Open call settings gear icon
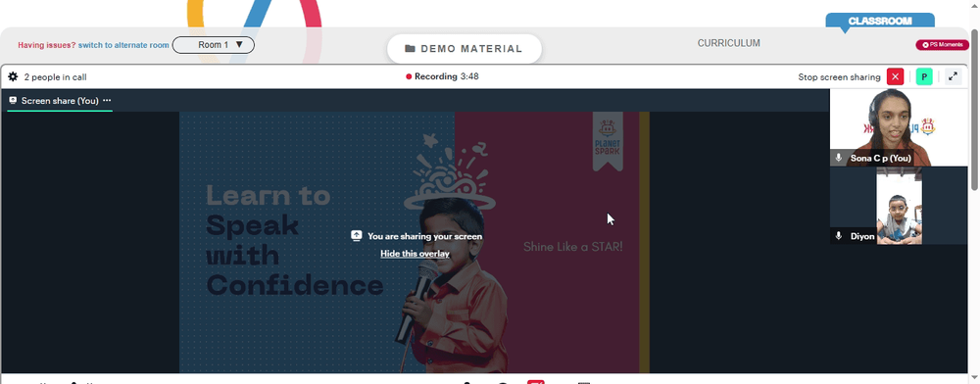 [13, 76]
